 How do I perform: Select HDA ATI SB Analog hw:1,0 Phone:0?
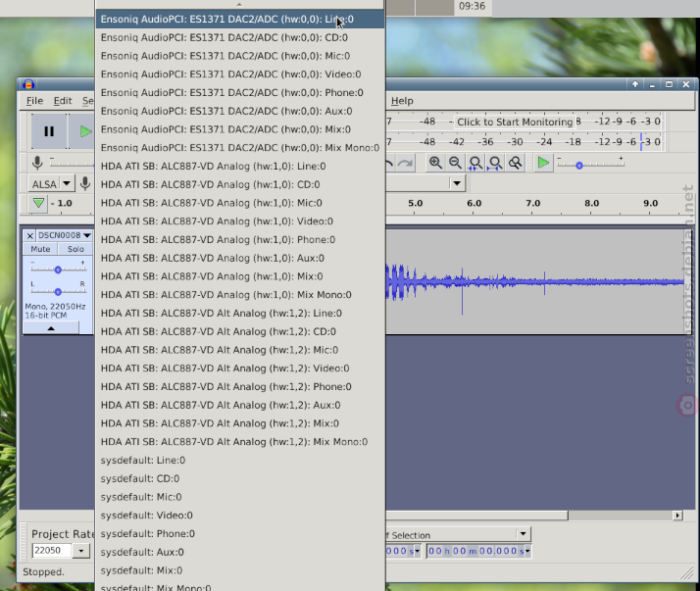(240, 240)
